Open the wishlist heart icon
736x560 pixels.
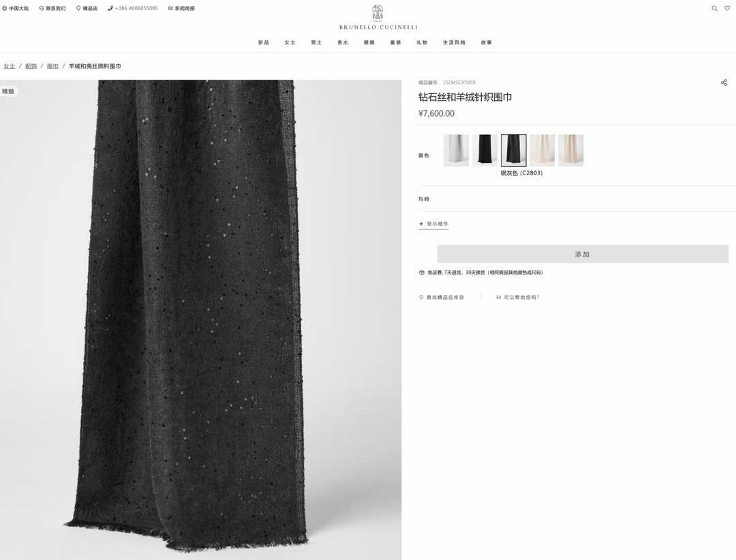point(727,8)
